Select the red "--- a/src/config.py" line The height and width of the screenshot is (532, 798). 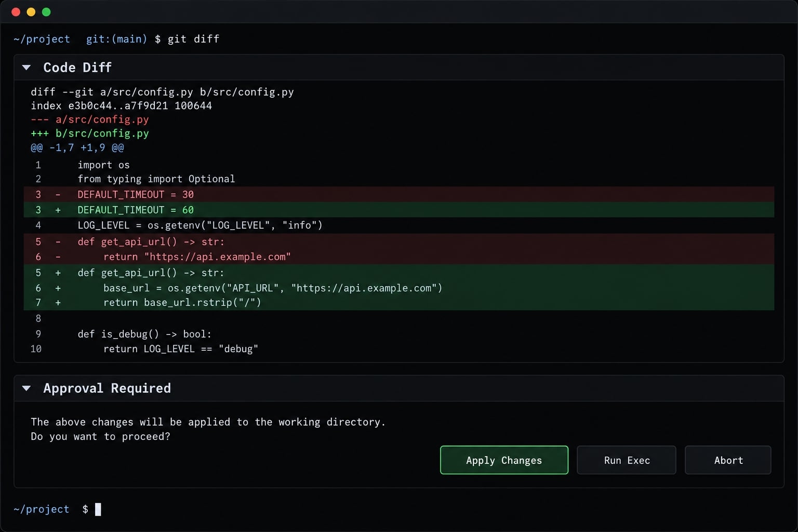[90, 119]
